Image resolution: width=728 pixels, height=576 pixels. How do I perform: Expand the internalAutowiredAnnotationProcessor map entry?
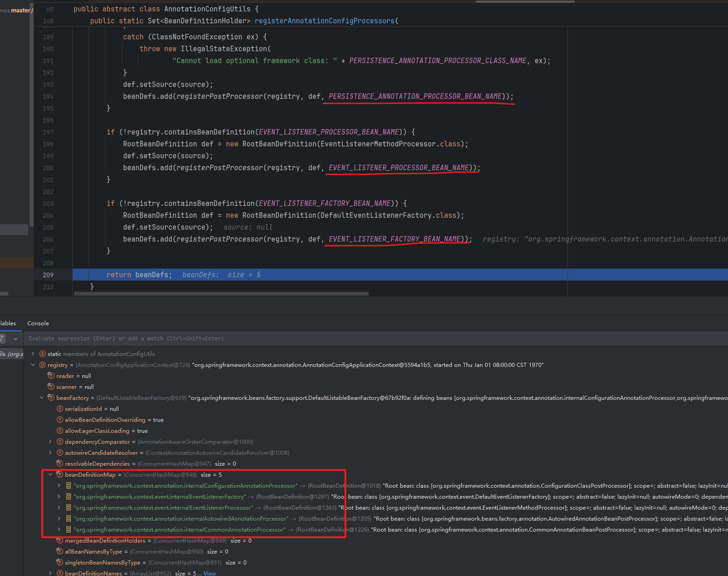[x=59, y=518]
